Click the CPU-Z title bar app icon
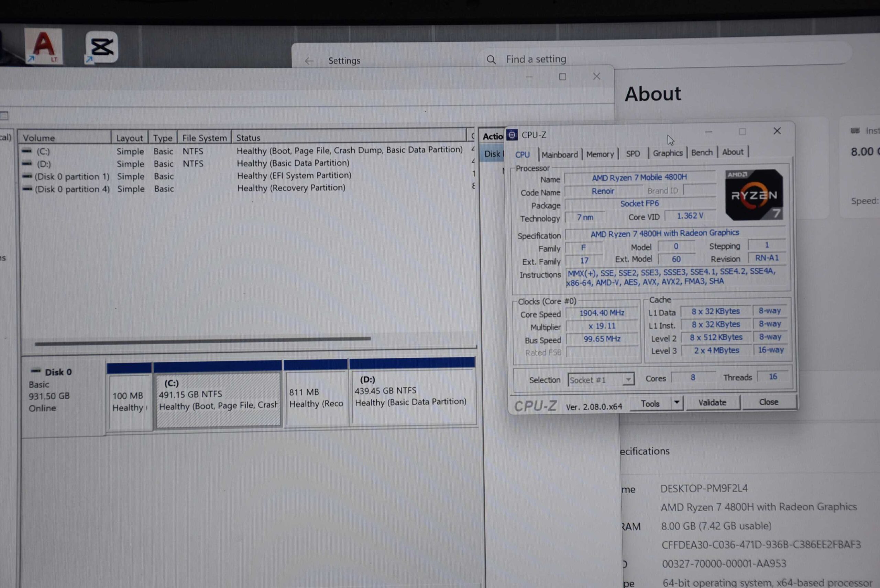The image size is (880, 588). (x=512, y=135)
